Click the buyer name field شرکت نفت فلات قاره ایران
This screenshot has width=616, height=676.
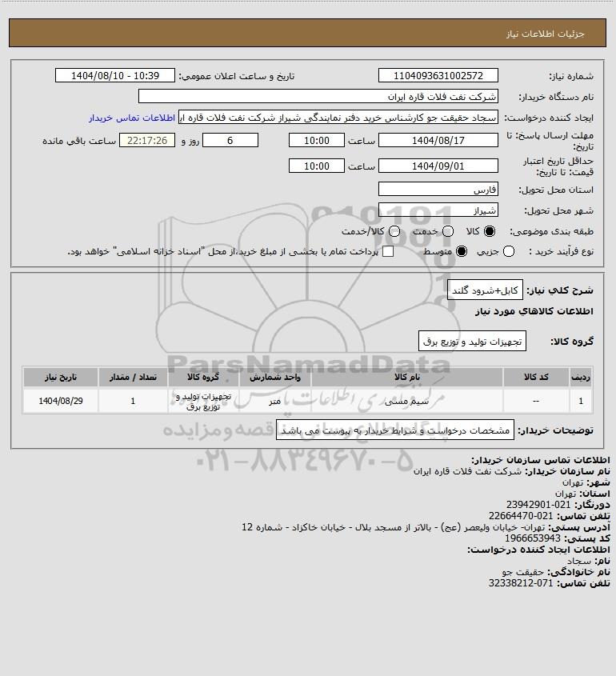(x=318, y=96)
